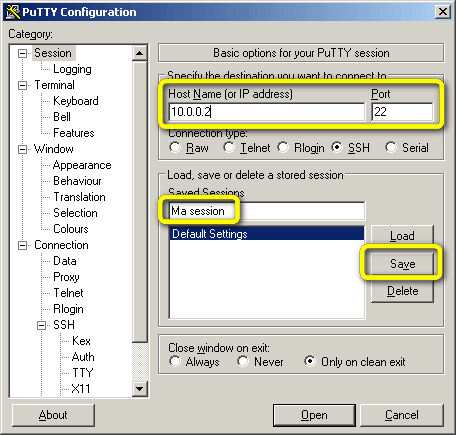Viewport: 456px width, 435px height.
Task: Open the Auth settings under SSH
Action: (x=83, y=357)
